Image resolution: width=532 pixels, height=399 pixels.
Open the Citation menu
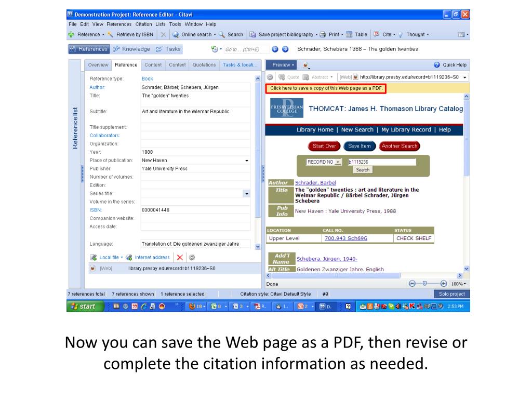143,24
